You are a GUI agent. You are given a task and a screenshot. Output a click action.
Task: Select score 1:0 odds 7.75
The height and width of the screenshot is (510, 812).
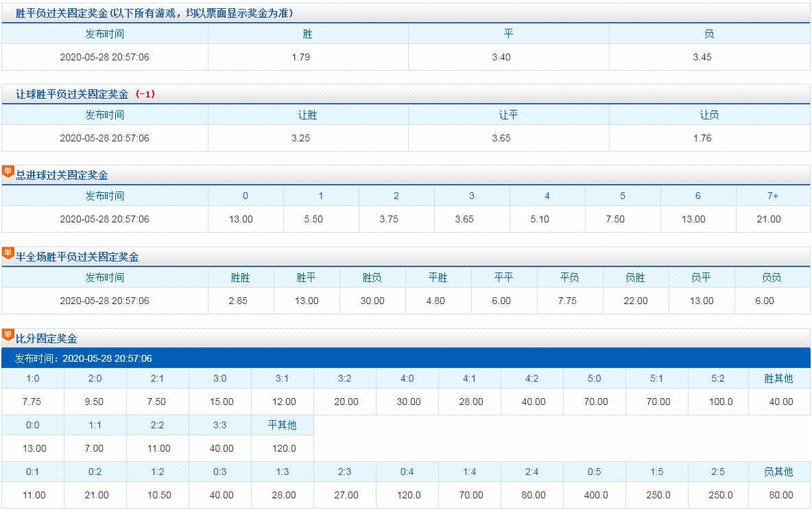[x=32, y=402]
